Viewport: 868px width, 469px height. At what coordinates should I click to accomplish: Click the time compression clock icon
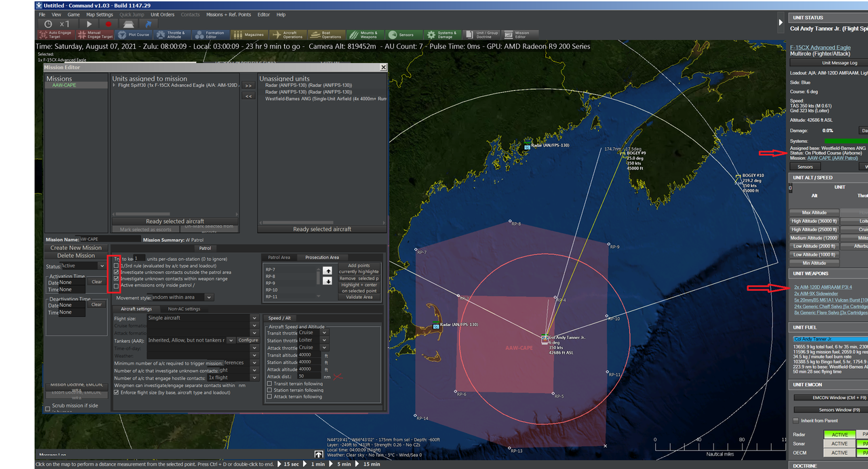tap(47, 24)
